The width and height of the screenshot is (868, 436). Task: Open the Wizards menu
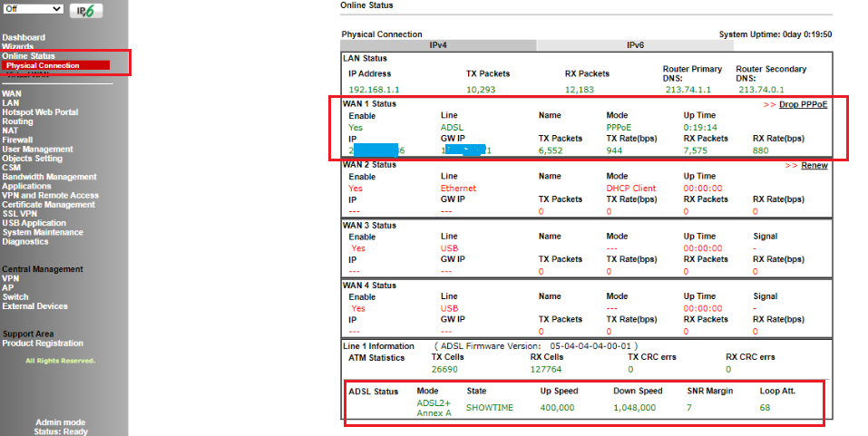[17, 46]
